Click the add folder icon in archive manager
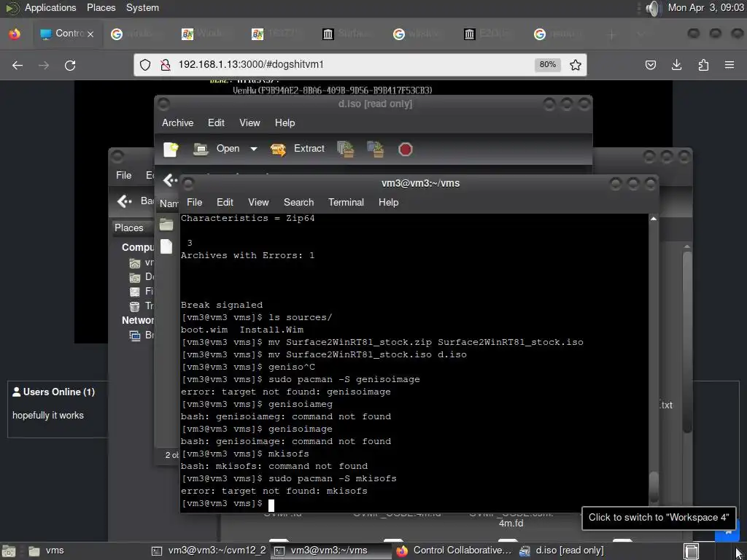747x560 pixels. pyautogui.click(x=376, y=149)
